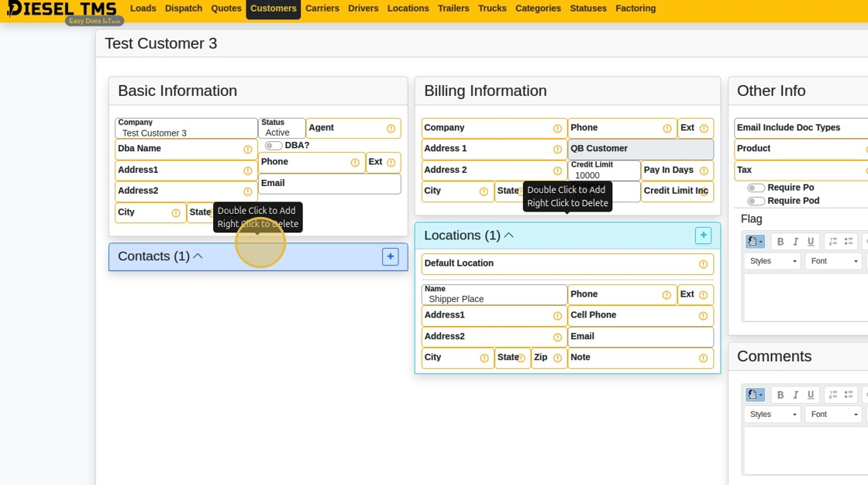Viewport: 868px width, 485px height.
Task: Toggle the DBA? switch
Action: coord(274,146)
